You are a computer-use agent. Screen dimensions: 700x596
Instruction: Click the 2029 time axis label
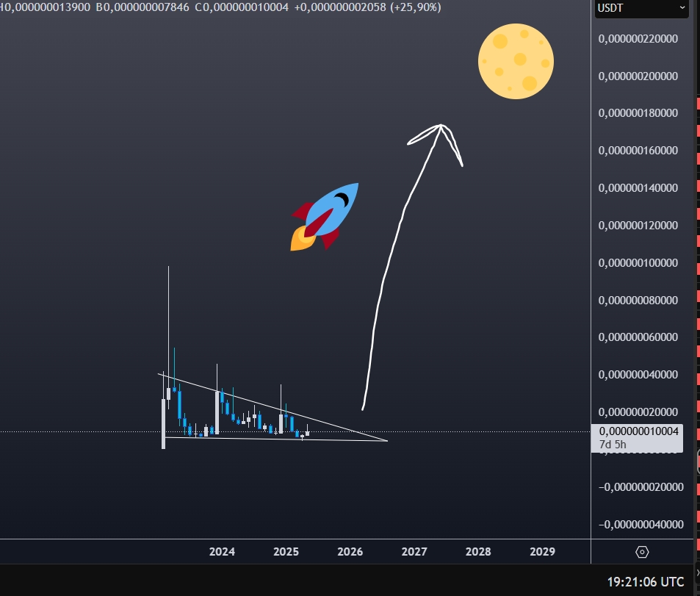coord(542,552)
